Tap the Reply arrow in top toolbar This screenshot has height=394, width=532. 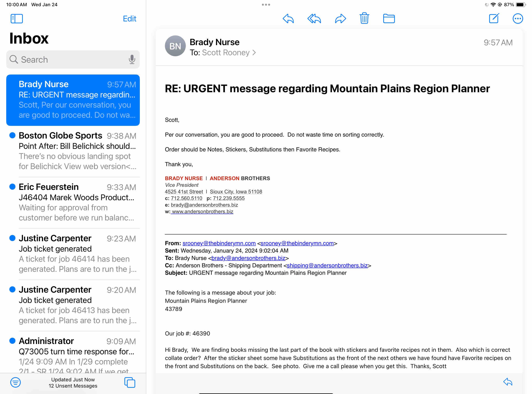(288, 19)
